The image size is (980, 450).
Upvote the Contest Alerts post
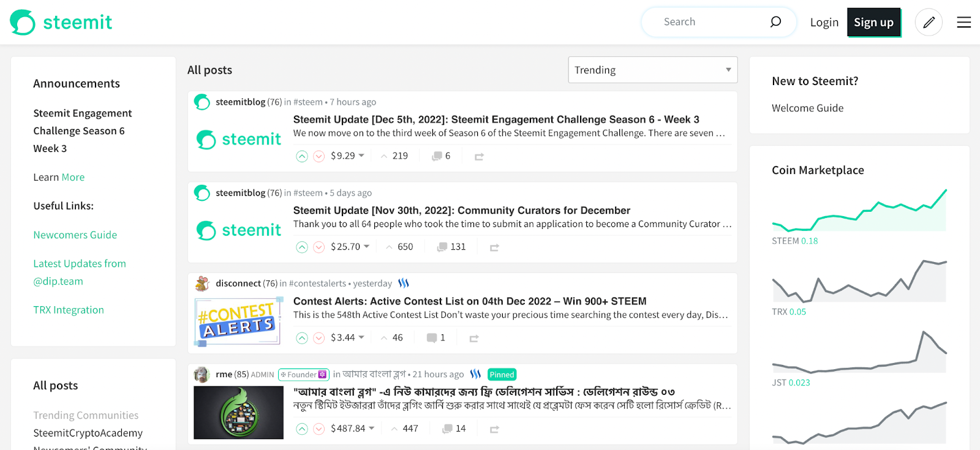tap(302, 338)
